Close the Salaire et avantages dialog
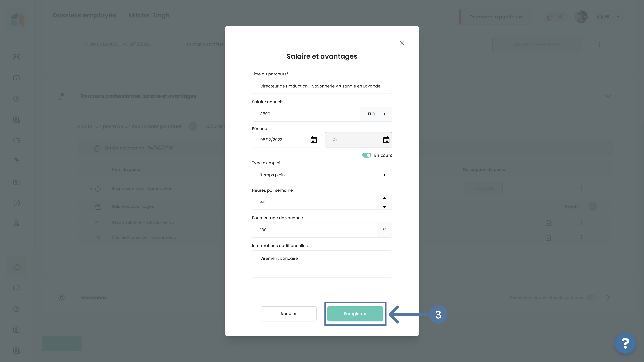Screen dimensions: 644x362 point(402,43)
